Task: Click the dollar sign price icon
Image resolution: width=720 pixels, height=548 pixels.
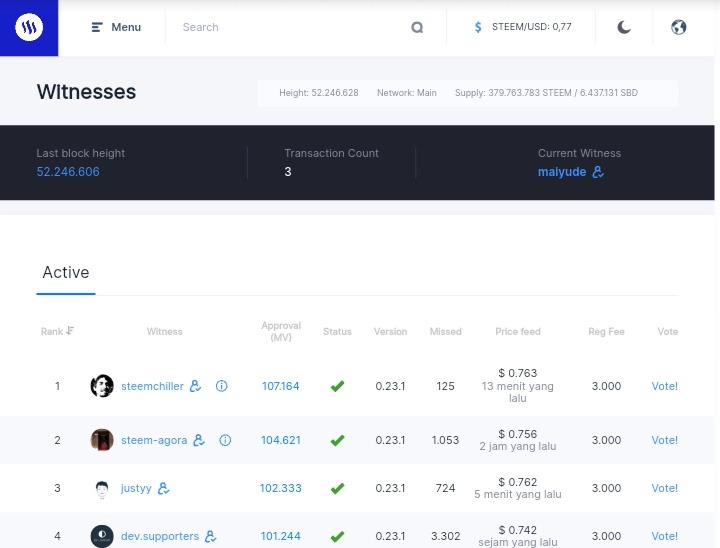Action: (x=478, y=27)
